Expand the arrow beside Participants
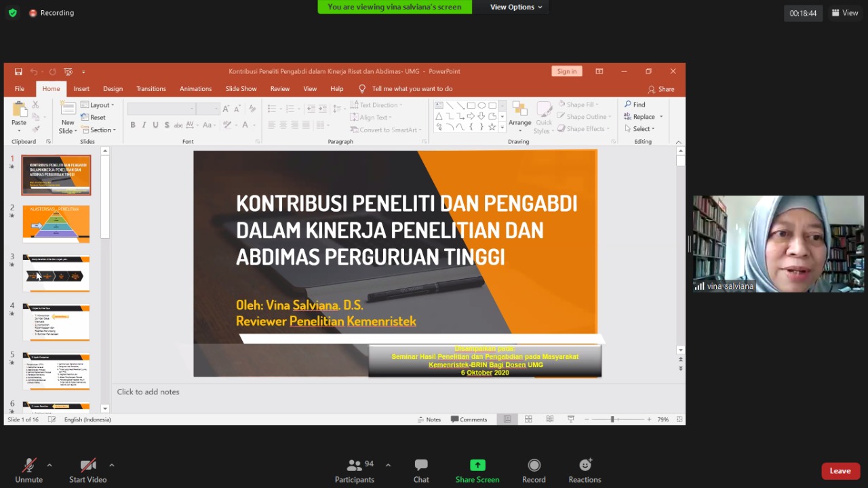The image size is (868, 488). tap(388, 465)
